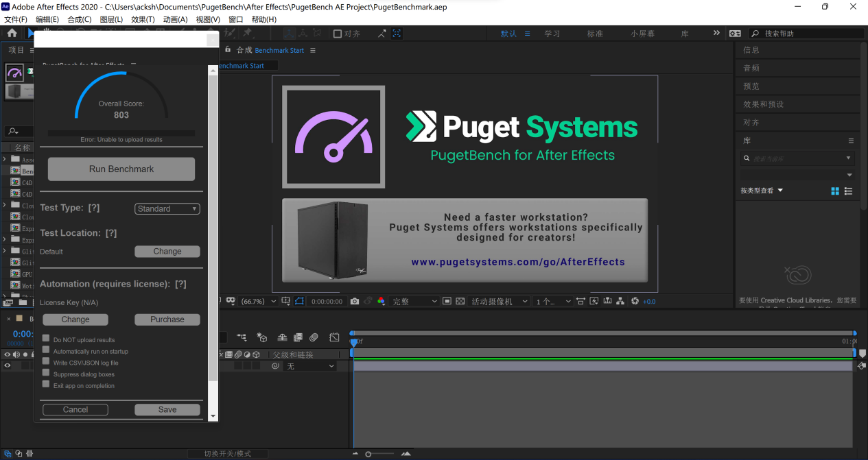Toggle fast previews icon in viewer
Image resolution: width=868 pixels, height=460 pixels.
pyautogui.click(x=593, y=301)
